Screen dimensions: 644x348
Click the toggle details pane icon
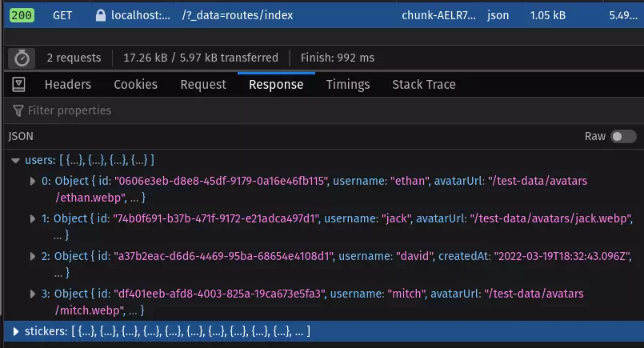click(x=18, y=84)
